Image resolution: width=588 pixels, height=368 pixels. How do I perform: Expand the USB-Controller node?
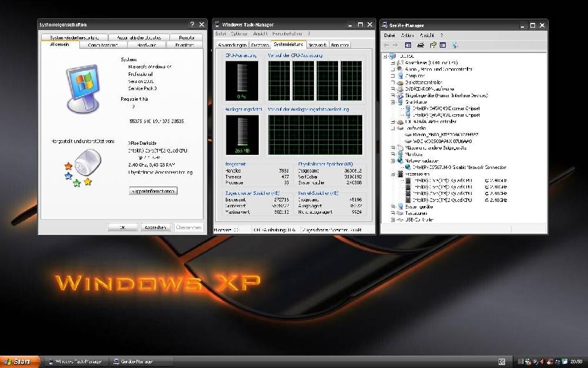[393, 219]
